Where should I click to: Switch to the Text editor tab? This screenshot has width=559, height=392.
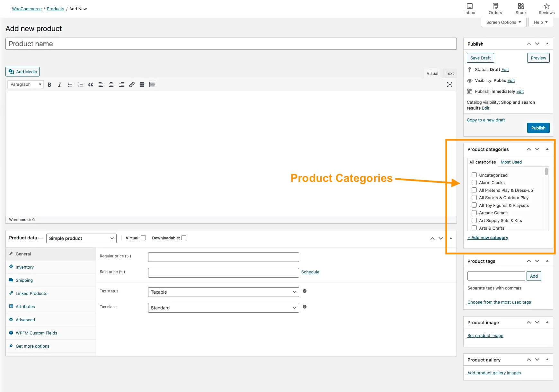click(x=449, y=73)
